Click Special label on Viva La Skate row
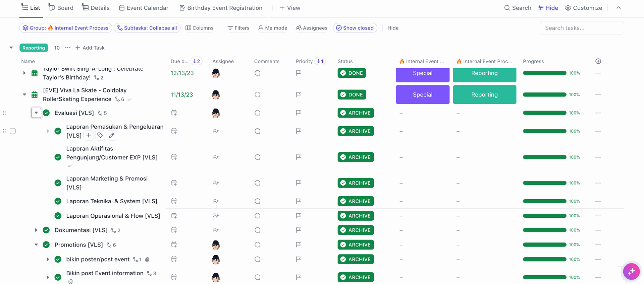The height and width of the screenshot is (284, 644). tap(423, 95)
